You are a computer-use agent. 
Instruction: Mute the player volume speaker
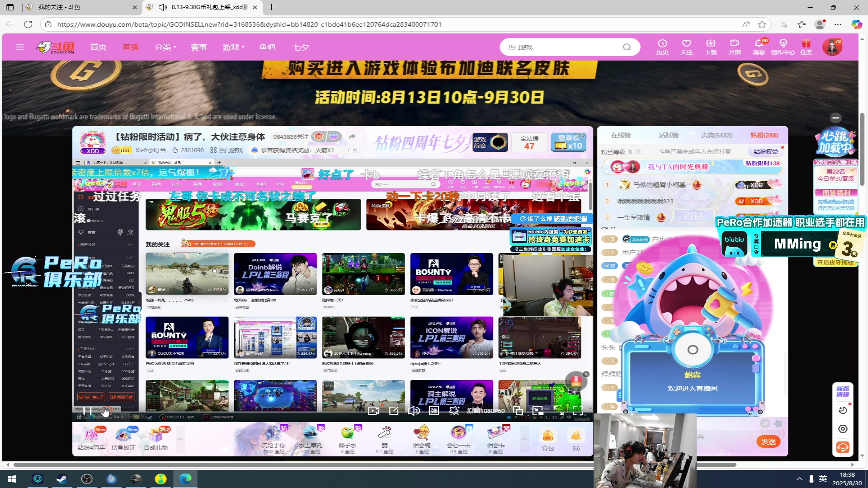[x=414, y=411]
